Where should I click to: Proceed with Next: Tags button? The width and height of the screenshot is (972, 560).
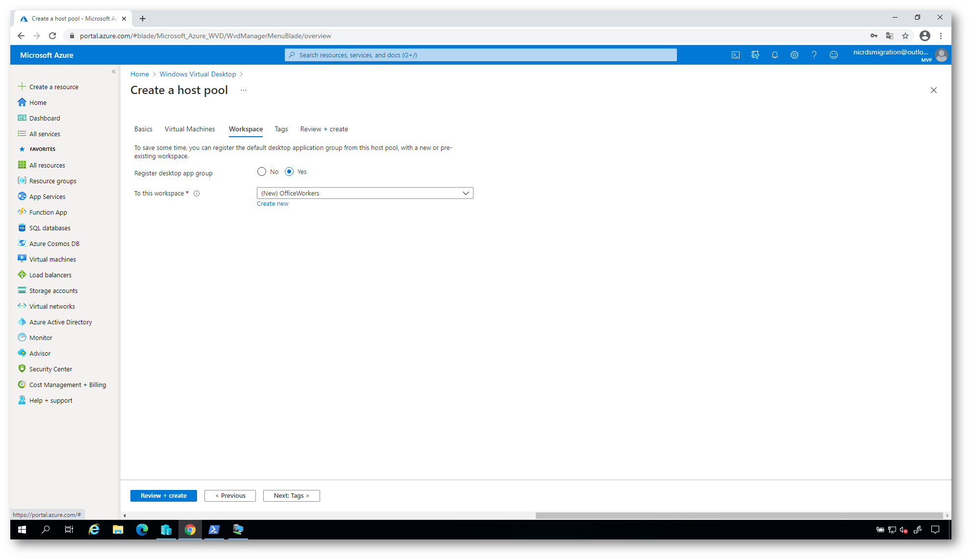pyautogui.click(x=291, y=495)
